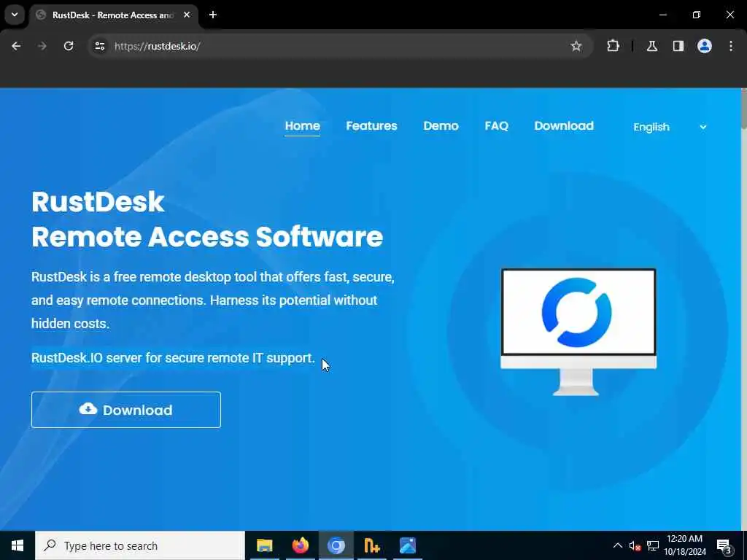
Task: Click the RustDesk logo monitor image
Action: pos(578,332)
